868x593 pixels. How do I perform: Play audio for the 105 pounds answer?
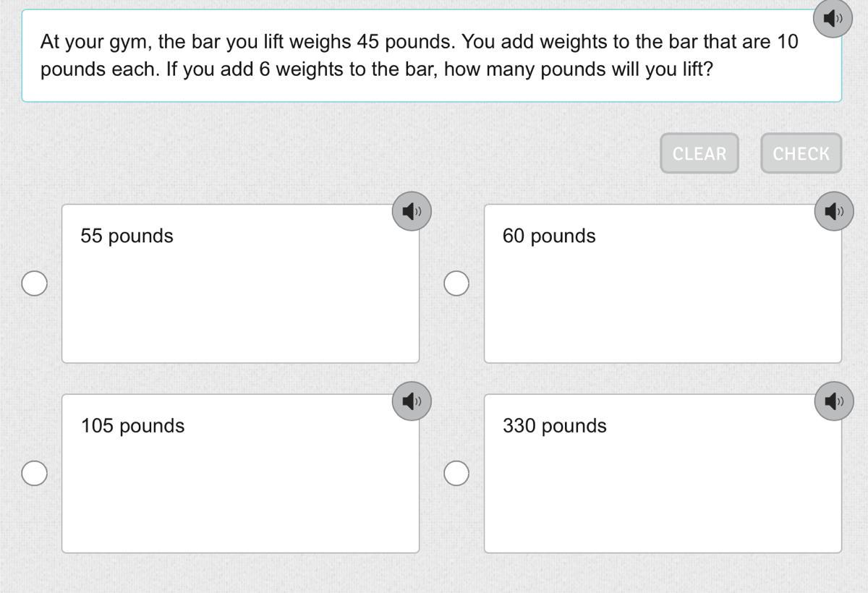point(411,401)
